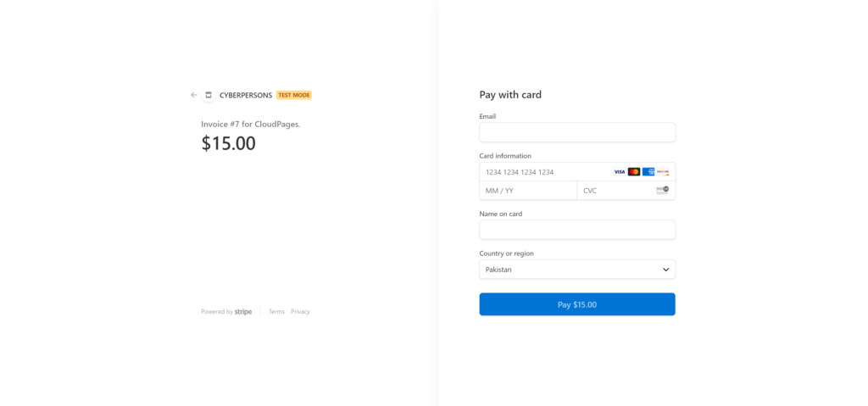Click the card number field

[x=577, y=172]
